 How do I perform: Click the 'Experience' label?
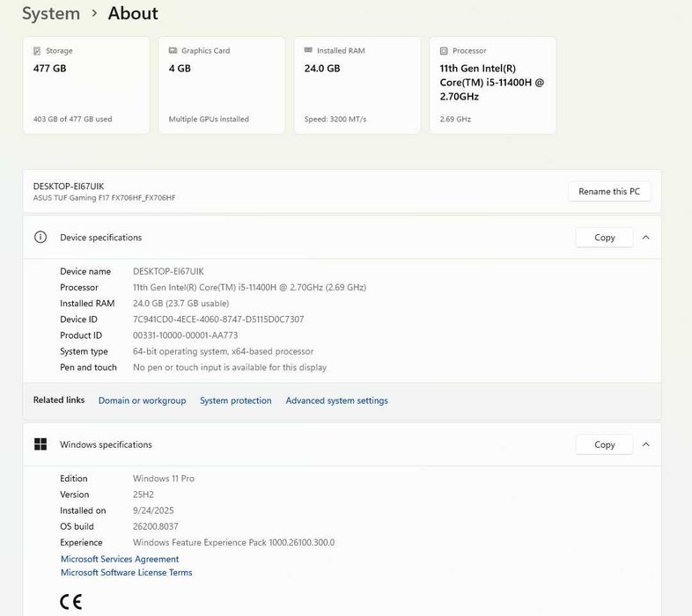81,543
